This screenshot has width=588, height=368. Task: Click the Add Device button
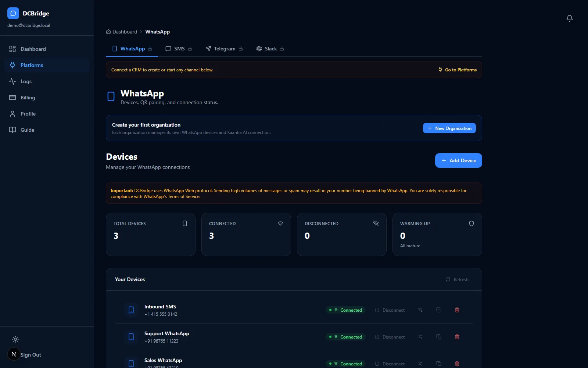pyautogui.click(x=459, y=160)
